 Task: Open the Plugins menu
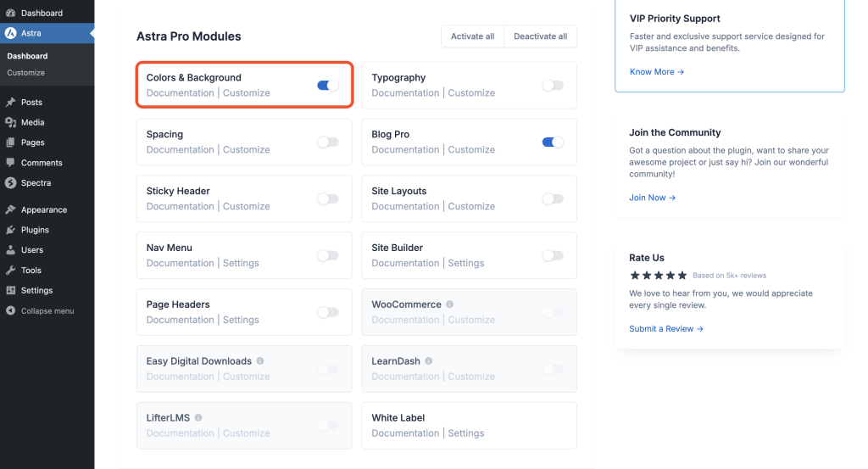tap(47, 230)
